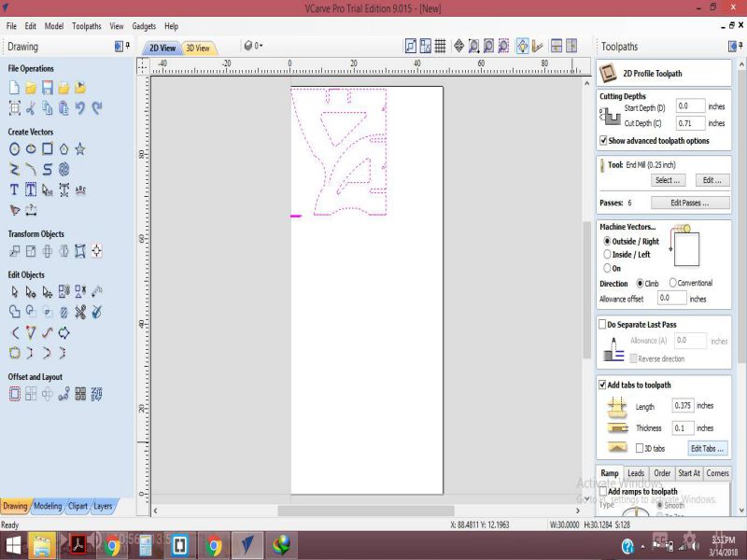
Task: Select the Draw Circle tool
Action: [15, 149]
